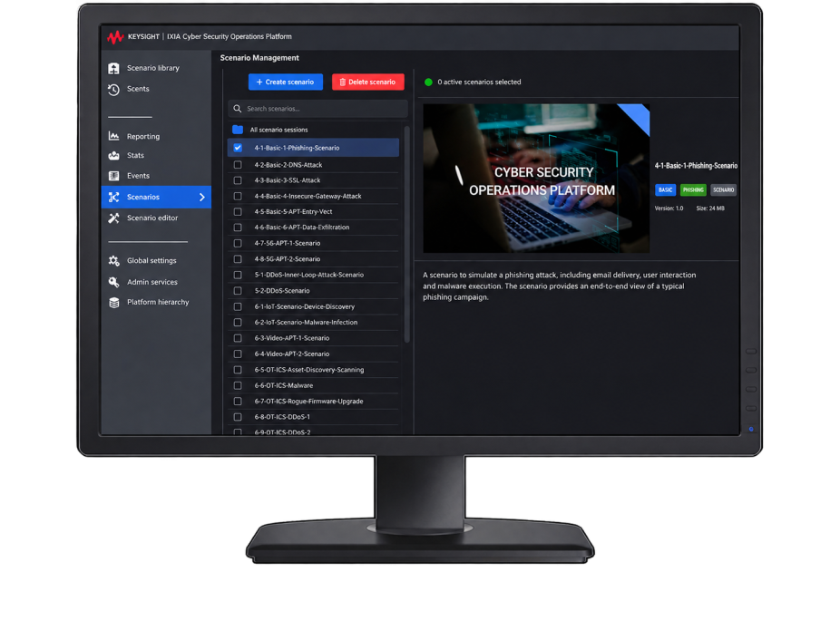Click the magnifier icon in the search box
The width and height of the screenshot is (840, 630).
(x=238, y=109)
